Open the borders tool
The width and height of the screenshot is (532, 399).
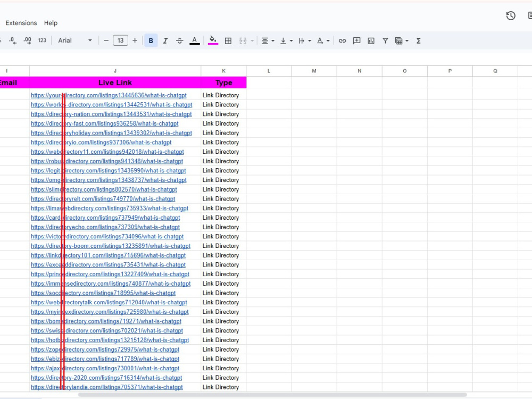(228, 41)
